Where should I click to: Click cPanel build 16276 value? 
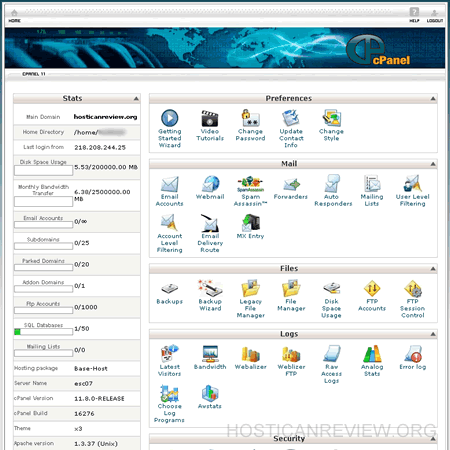tap(84, 414)
